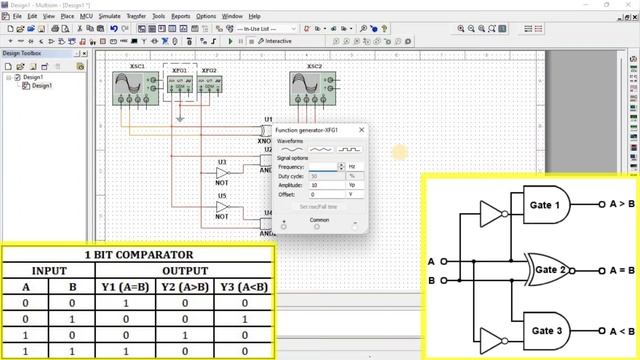Close the Design Toolbox panel
The width and height of the screenshot is (640, 360).
click(x=84, y=53)
